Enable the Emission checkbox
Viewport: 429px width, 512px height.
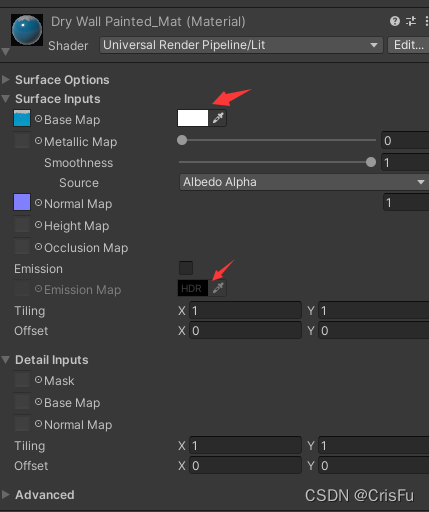tap(186, 268)
